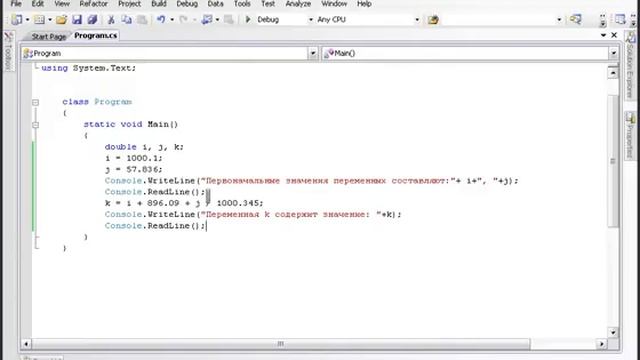
Task: Click the vertical scrollbar thumb
Action: coord(613,161)
